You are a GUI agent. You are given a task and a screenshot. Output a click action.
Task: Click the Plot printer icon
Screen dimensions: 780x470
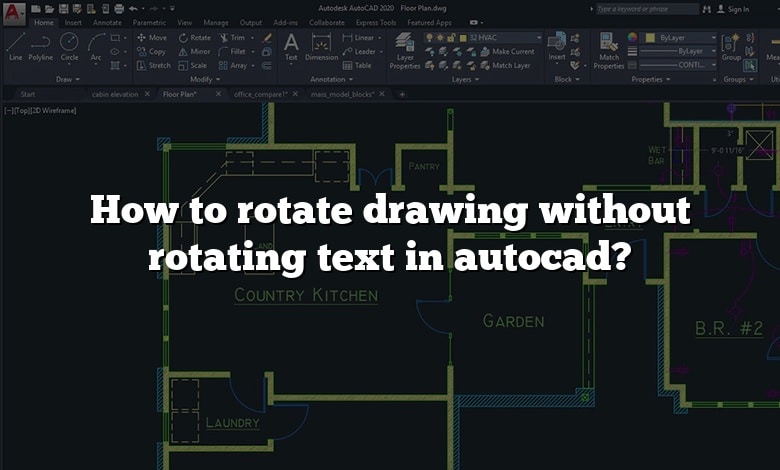point(119,9)
